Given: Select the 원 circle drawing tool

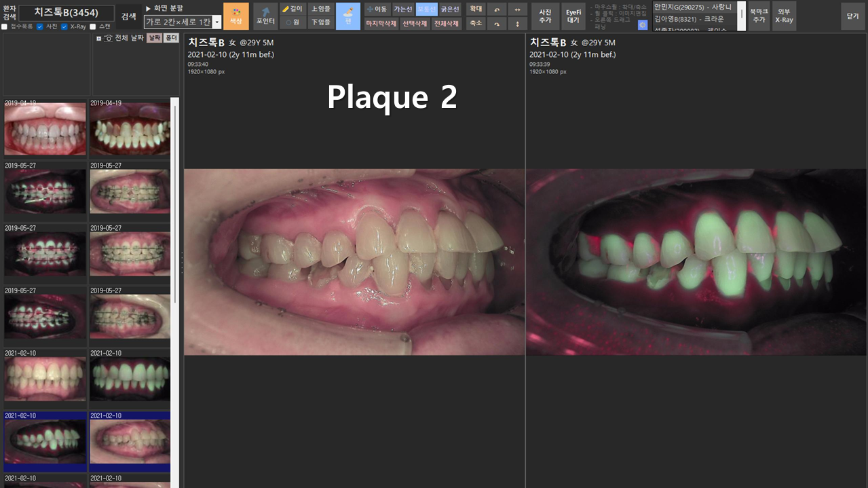Looking at the screenshot, I should (x=293, y=22).
